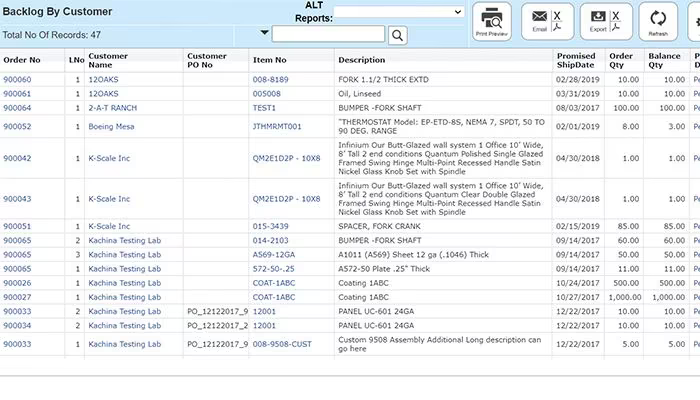Open order 900060
Screen dimensions: 700x400
click(x=17, y=79)
